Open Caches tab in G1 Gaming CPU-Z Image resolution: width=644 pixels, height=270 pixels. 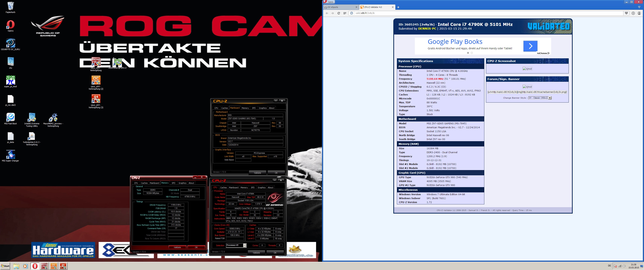[223, 187]
